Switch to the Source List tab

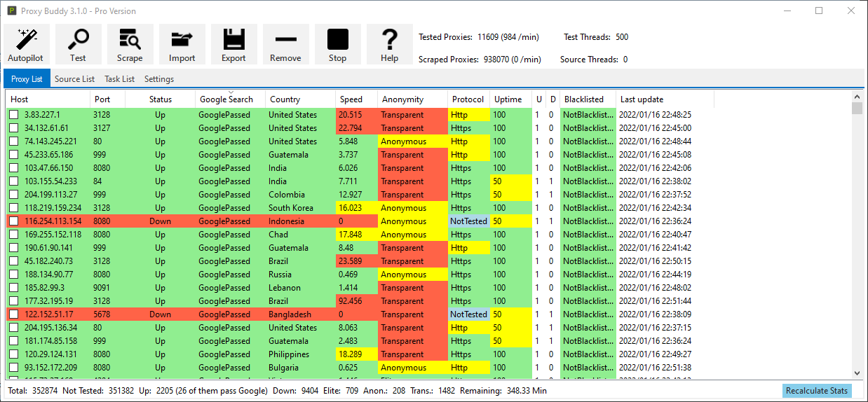74,79
